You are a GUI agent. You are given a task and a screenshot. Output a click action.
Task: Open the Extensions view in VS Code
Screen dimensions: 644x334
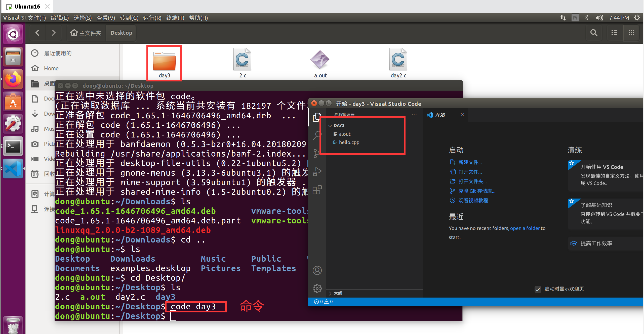click(317, 190)
